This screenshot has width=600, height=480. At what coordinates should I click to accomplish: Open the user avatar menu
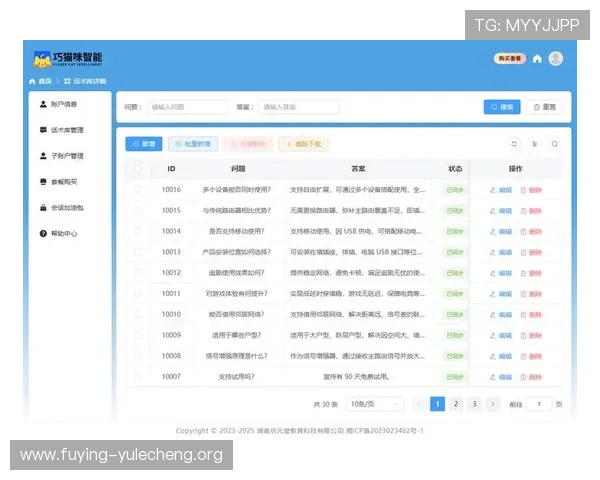pos(555,59)
